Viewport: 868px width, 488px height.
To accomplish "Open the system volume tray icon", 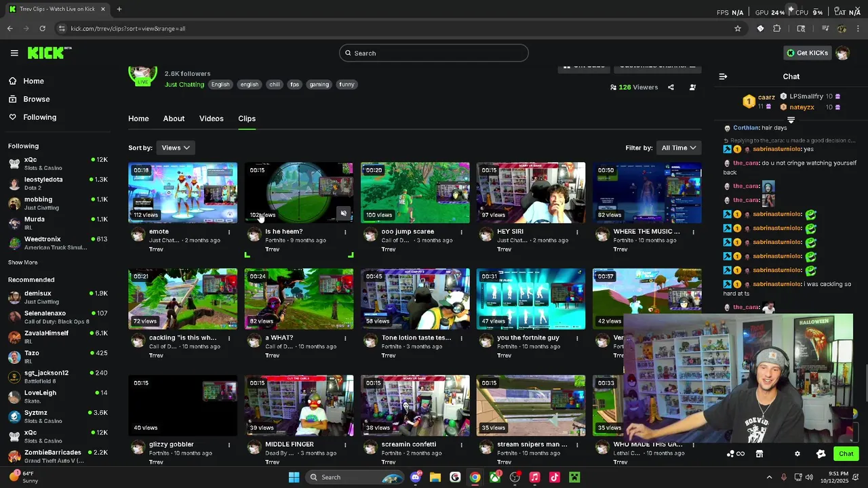I will point(809,477).
